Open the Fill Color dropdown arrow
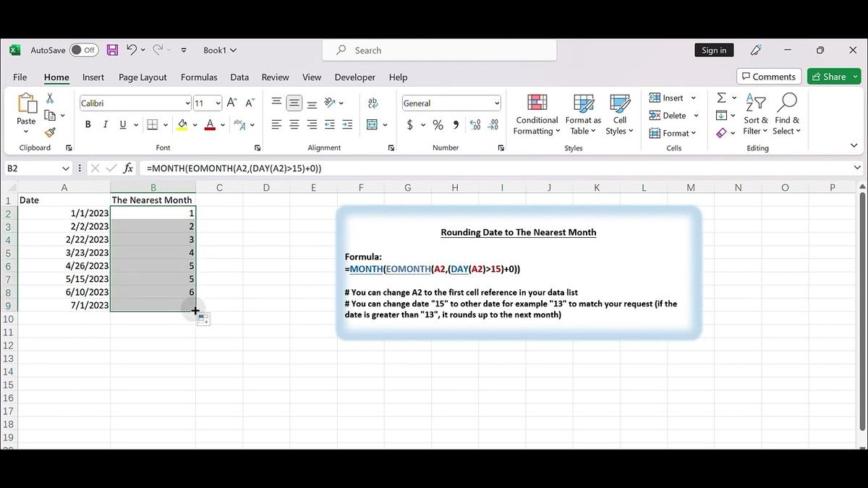This screenshot has width=868, height=488. pyautogui.click(x=194, y=124)
